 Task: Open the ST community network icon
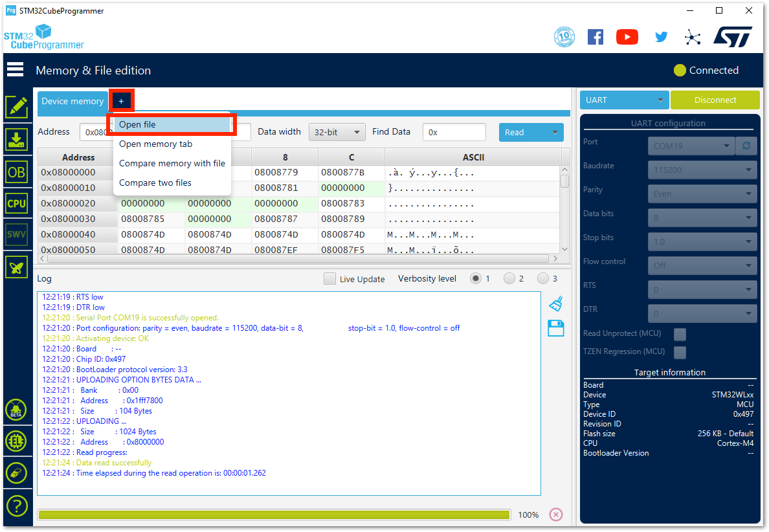[693, 38]
